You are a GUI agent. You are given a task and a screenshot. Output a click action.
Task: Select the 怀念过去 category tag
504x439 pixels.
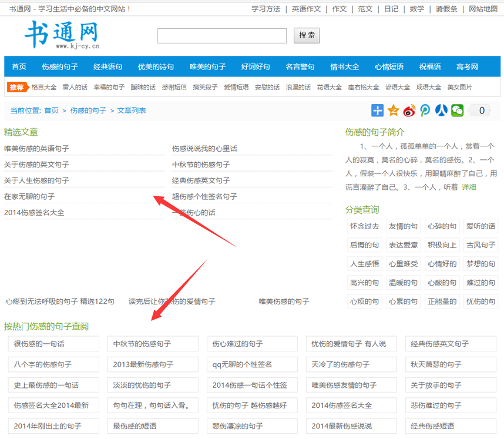coord(364,226)
